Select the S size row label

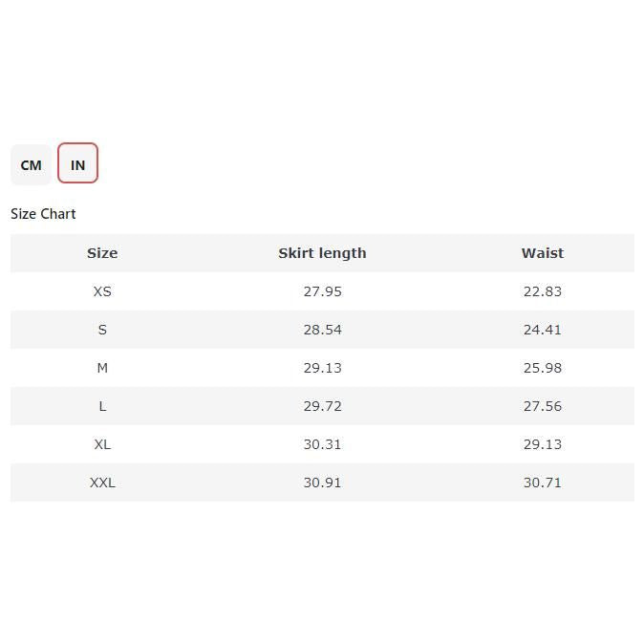click(x=102, y=330)
